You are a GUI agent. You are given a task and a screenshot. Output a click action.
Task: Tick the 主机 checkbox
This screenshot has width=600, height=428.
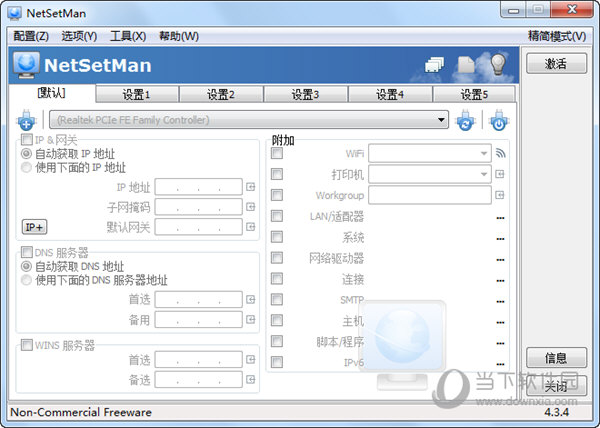(277, 320)
